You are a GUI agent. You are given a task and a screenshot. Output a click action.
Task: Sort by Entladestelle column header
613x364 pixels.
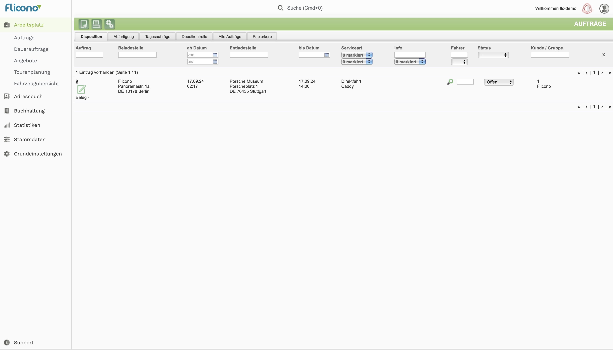pos(243,48)
